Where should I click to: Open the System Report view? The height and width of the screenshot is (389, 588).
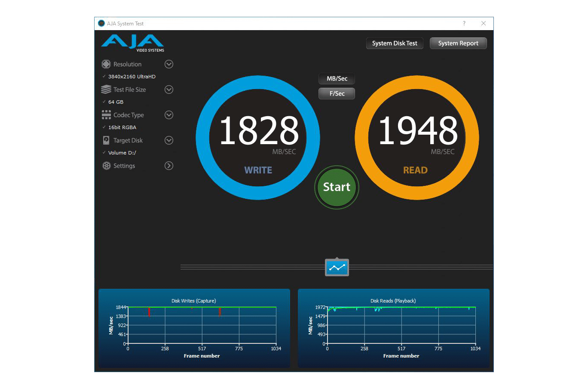pos(458,43)
